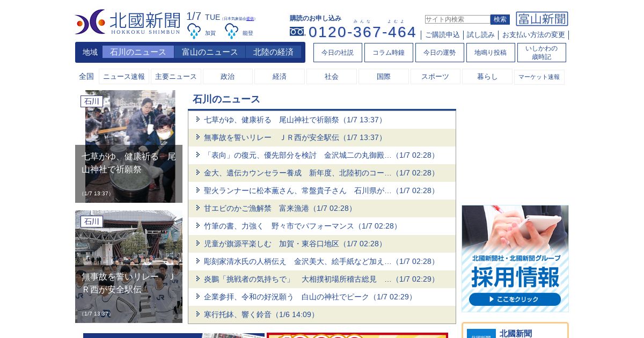Click the 検索 search button

click(x=500, y=19)
